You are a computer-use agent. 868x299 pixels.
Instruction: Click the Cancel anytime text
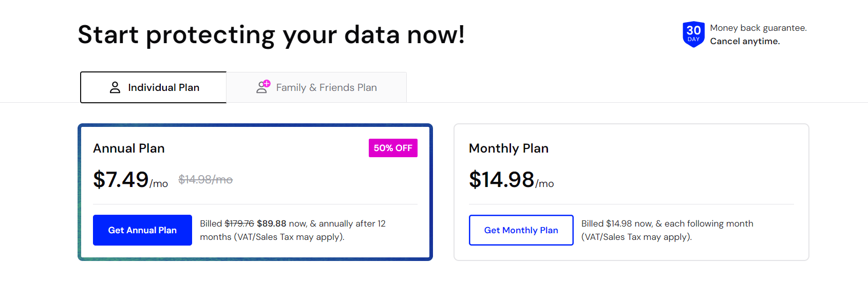click(x=745, y=41)
